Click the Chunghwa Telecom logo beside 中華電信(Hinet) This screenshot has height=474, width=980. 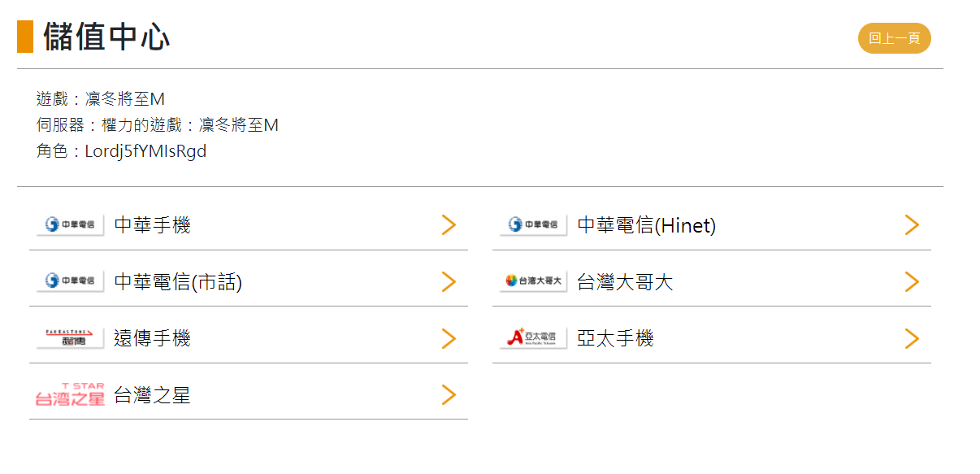tap(533, 225)
